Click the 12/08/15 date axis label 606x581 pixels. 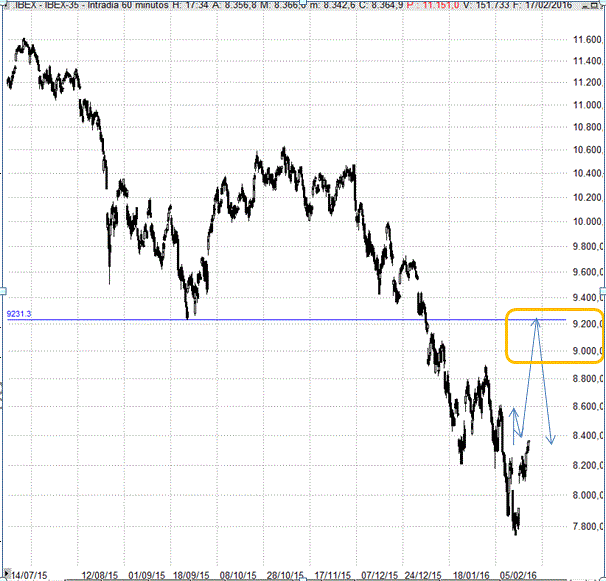pyautogui.click(x=100, y=575)
